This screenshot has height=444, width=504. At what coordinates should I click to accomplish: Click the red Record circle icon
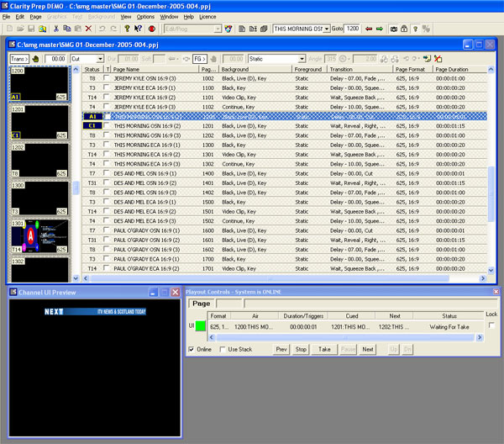point(152,29)
